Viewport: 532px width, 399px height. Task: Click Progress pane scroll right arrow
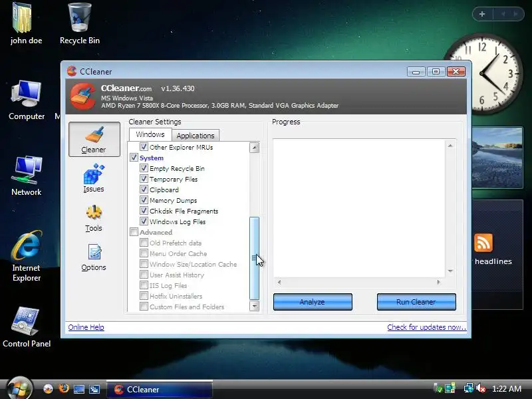coord(439,282)
